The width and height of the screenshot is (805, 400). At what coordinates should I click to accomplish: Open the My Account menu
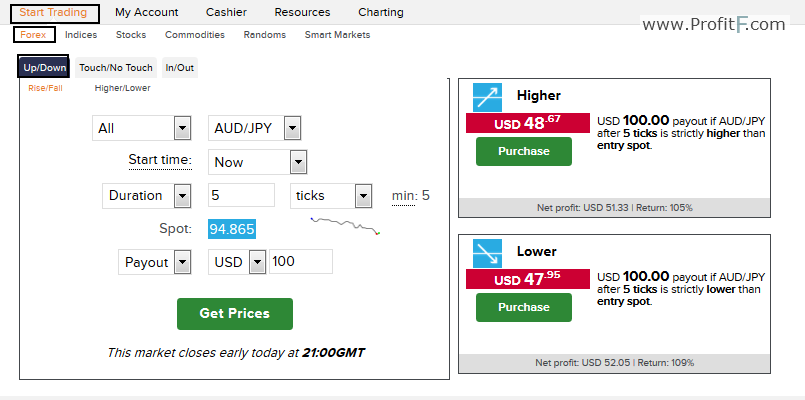[146, 12]
